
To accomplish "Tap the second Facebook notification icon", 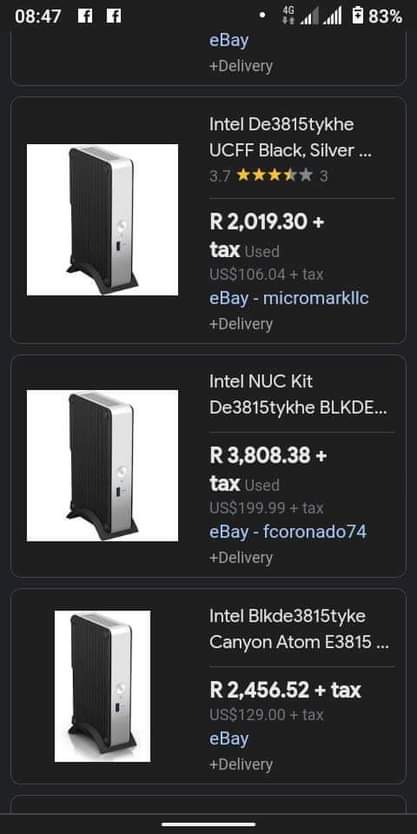I will (x=114, y=16).
